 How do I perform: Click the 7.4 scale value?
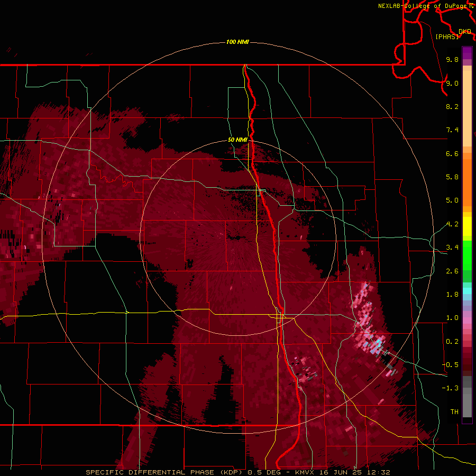tap(452, 130)
